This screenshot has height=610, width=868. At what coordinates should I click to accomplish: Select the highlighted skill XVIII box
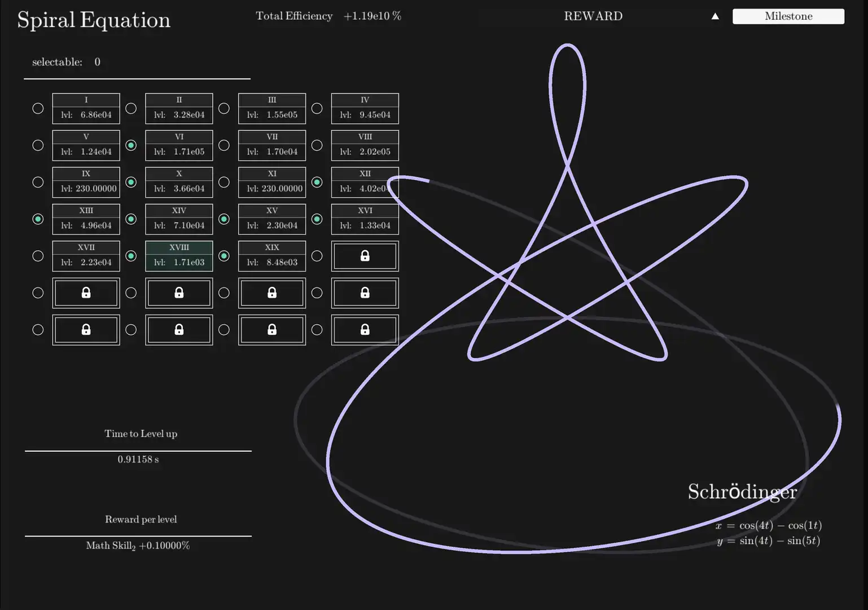[x=179, y=256]
